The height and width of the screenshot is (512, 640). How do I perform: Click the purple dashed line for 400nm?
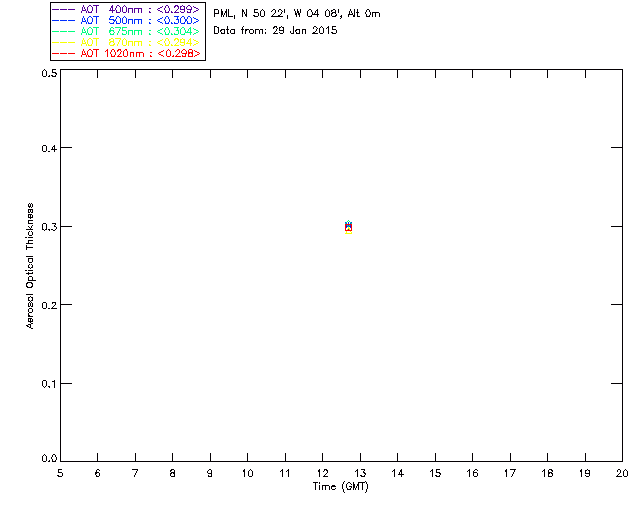tap(64, 9)
